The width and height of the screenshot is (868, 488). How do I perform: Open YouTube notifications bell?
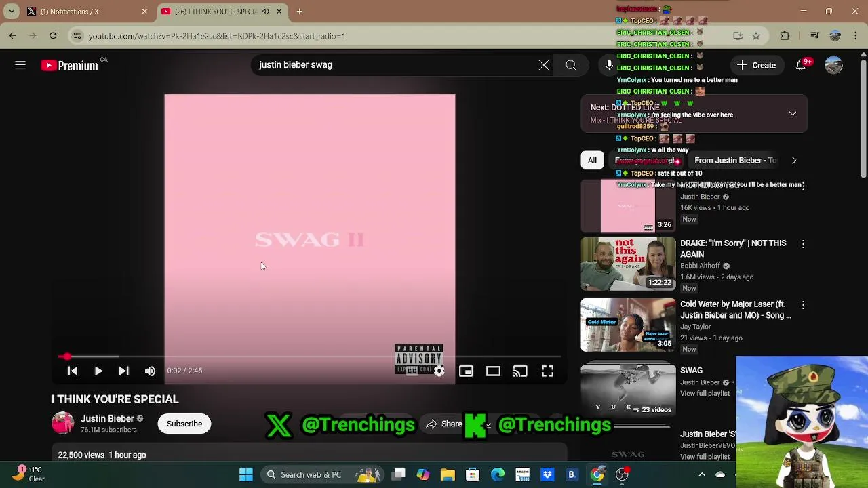point(802,65)
